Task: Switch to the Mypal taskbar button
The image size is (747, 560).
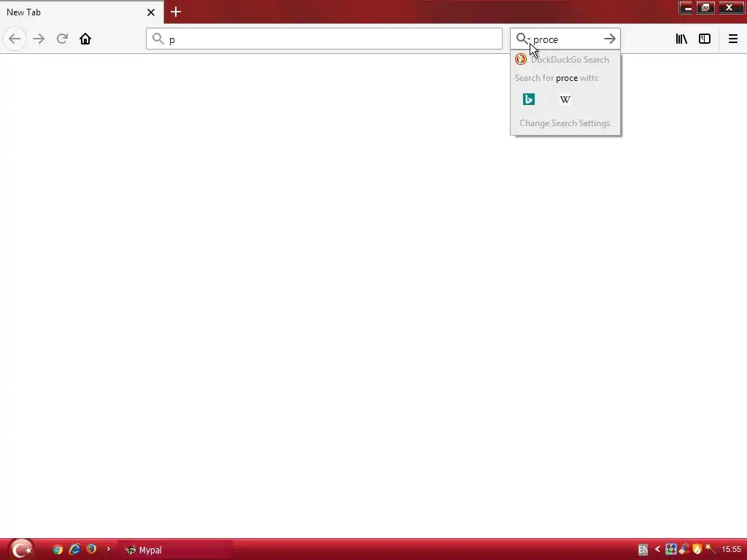Action: point(175,550)
